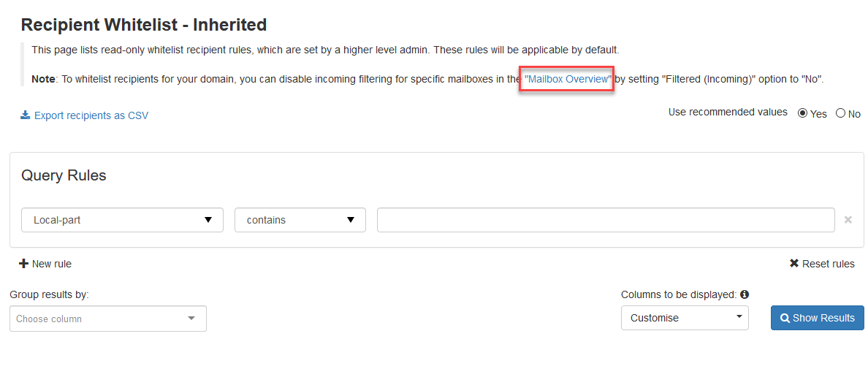Open the contains operator dropdown
The height and width of the screenshot is (377, 868).
[300, 220]
